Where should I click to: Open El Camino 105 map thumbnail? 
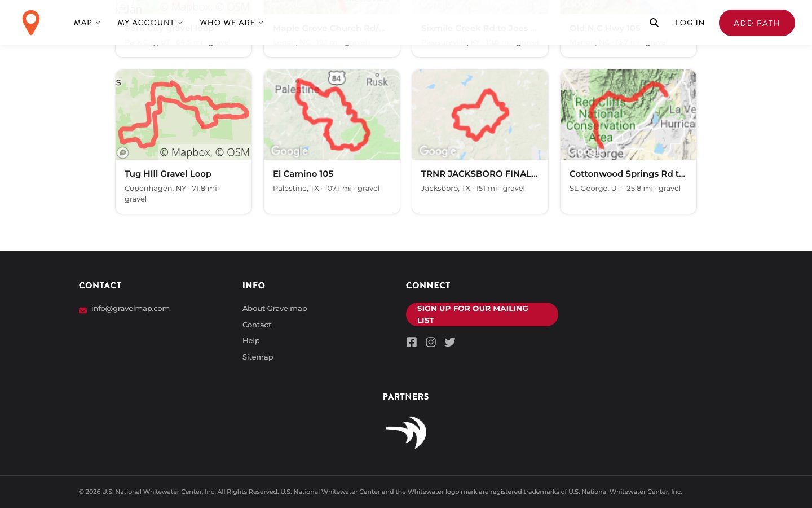coord(332,115)
